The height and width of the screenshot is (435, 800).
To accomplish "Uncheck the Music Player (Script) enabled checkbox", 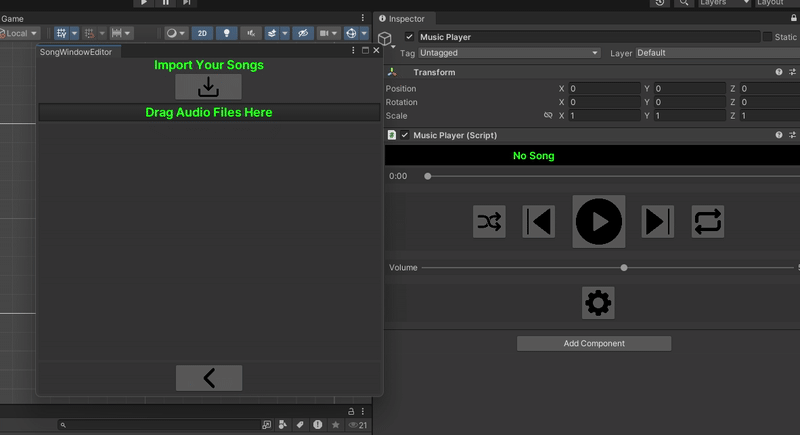I will (x=405, y=135).
